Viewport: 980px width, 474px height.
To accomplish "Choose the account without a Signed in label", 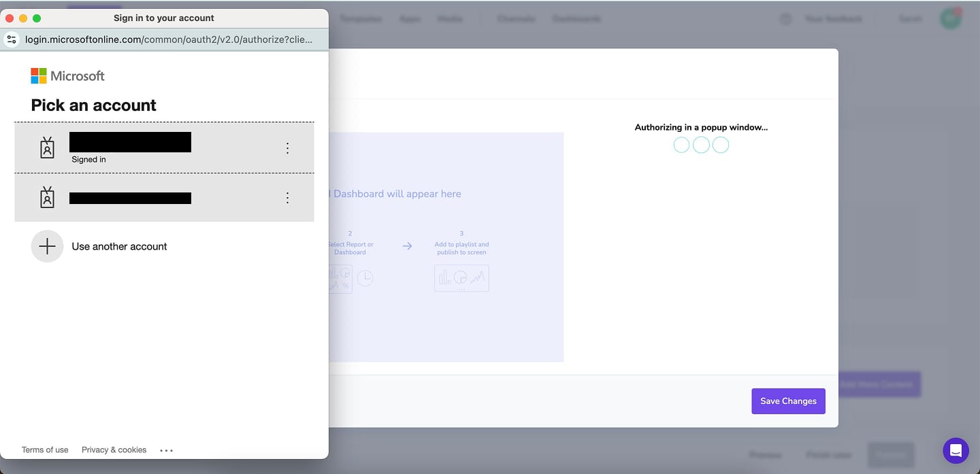I will 164,197.
